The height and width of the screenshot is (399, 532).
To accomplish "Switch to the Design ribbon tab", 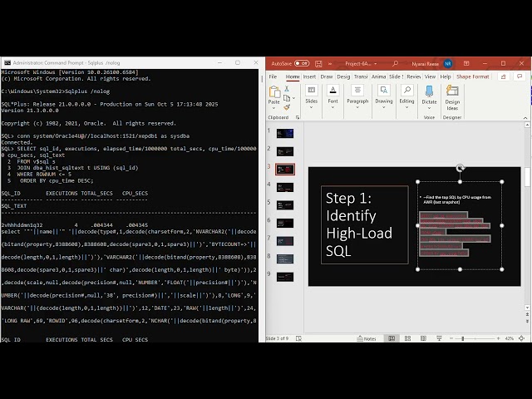I will pyautogui.click(x=343, y=76).
